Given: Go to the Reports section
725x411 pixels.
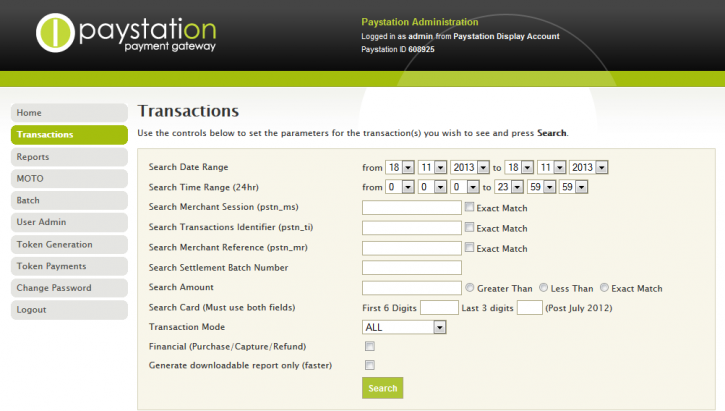Looking at the screenshot, I should (69, 157).
